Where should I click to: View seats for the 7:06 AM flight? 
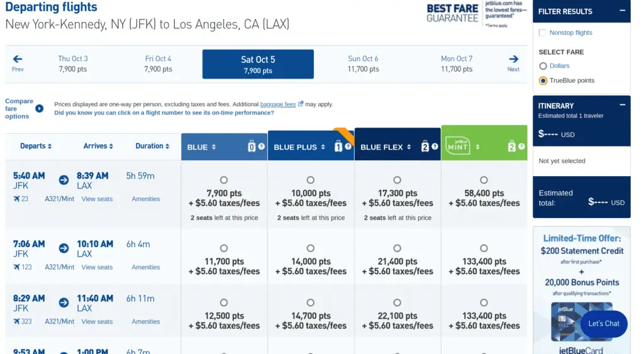(x=97, y=267)
